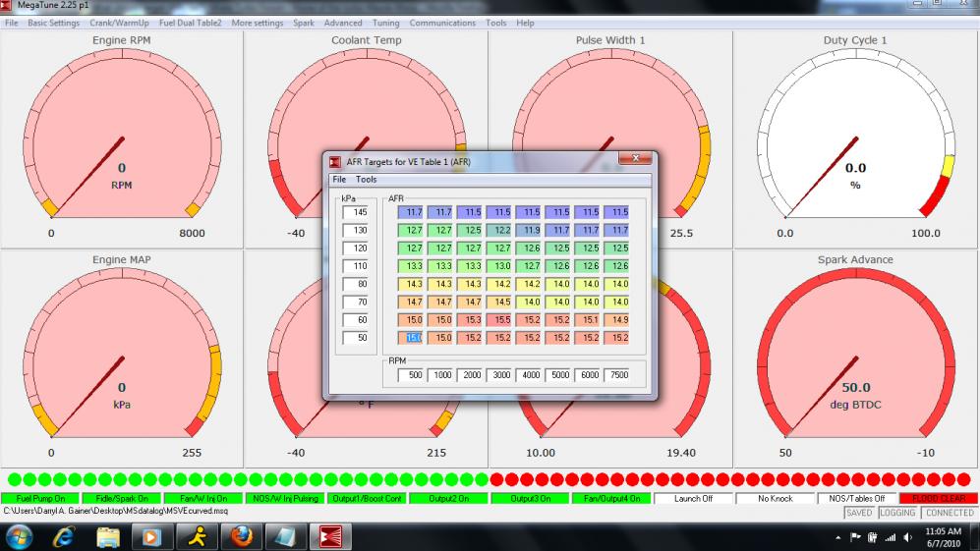Select the 14.5 AFR cell
Screen dimensions: 980x551
(498, 303)
